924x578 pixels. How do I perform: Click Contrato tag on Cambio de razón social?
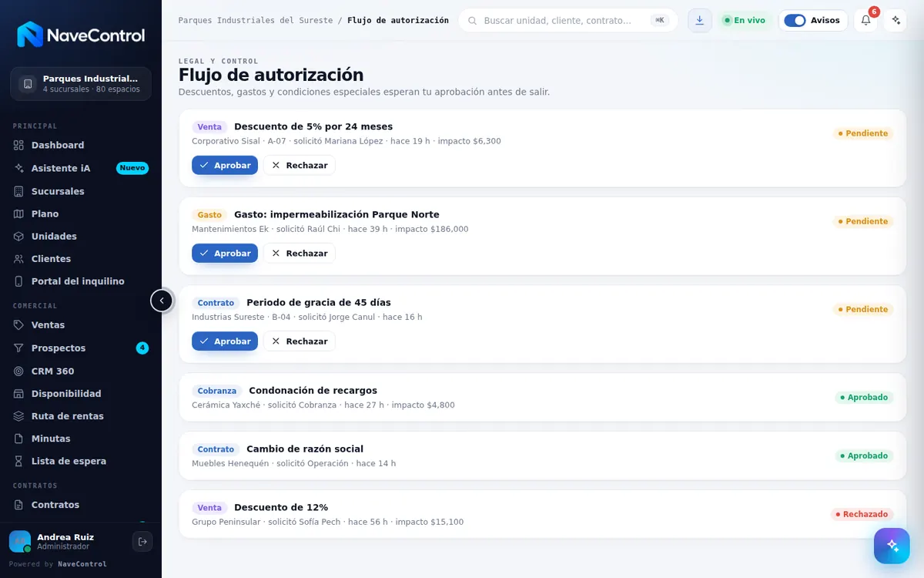click(216, 449)
